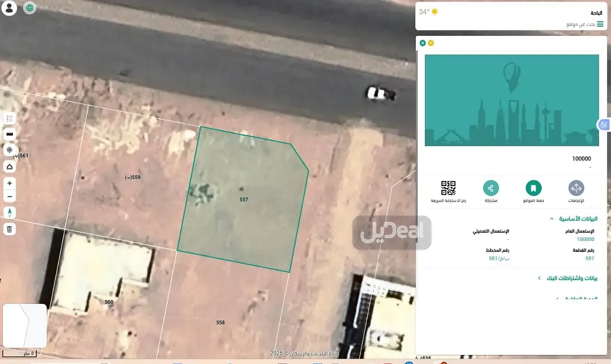Collapse the البيانات الأساسية section
The height and width of the screenshot is (364, 611).
(x=552, y=219)
